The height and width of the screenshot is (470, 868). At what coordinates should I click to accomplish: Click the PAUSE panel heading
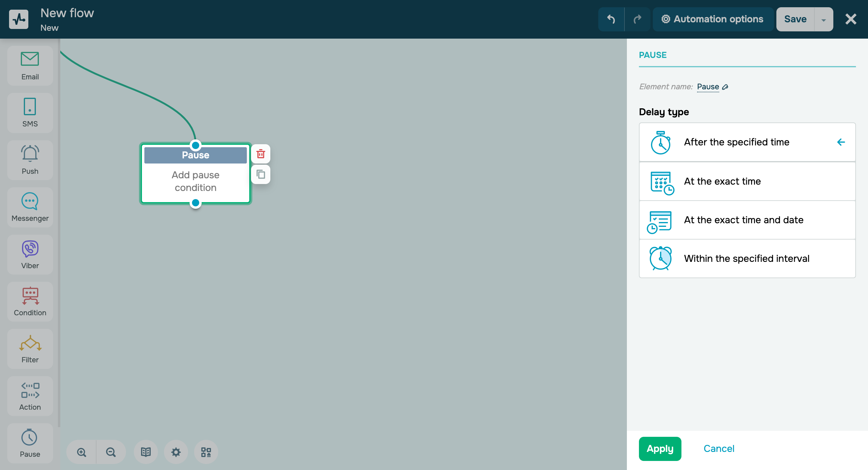pyautogui.click(x=652, y=55)
